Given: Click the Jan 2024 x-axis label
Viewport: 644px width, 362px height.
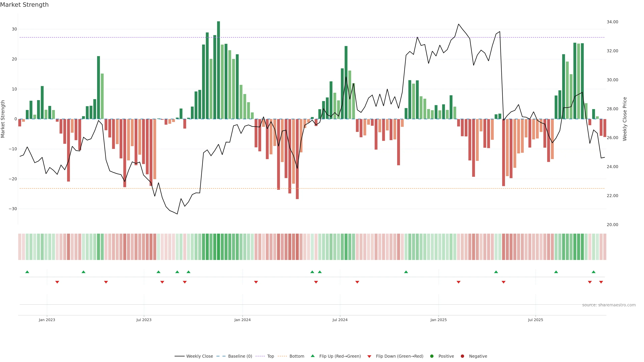Looking at the screenshot, I should (242, 320).
